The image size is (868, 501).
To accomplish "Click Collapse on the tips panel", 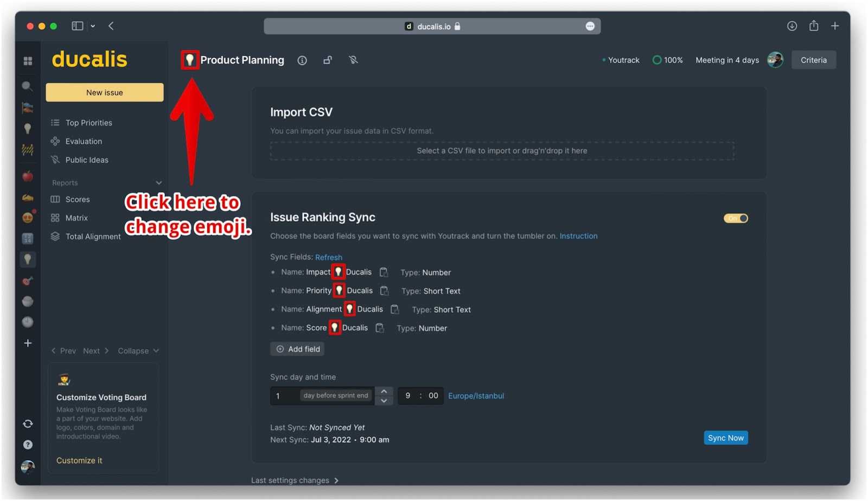I will click(138, 351).
